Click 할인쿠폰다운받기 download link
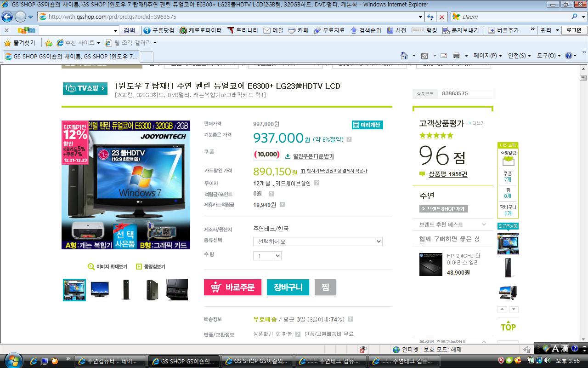The image size is (588, 368). (x=309, y=156)
